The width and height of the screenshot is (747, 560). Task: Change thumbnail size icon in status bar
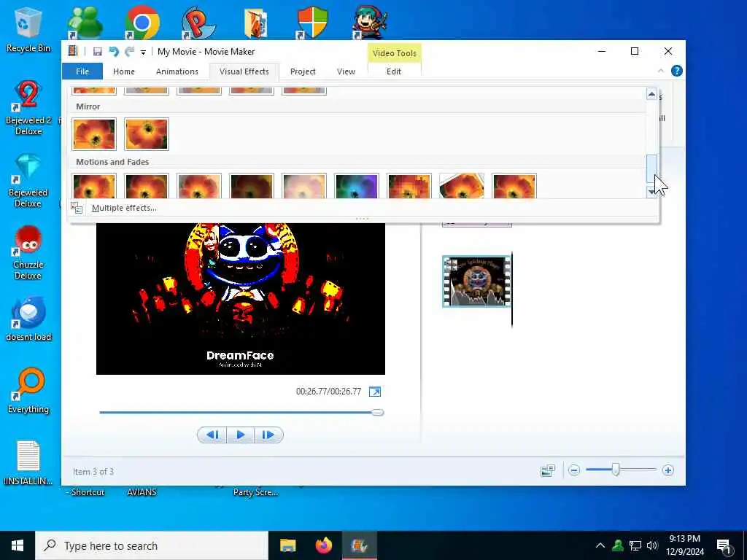(x=548, y=470)
